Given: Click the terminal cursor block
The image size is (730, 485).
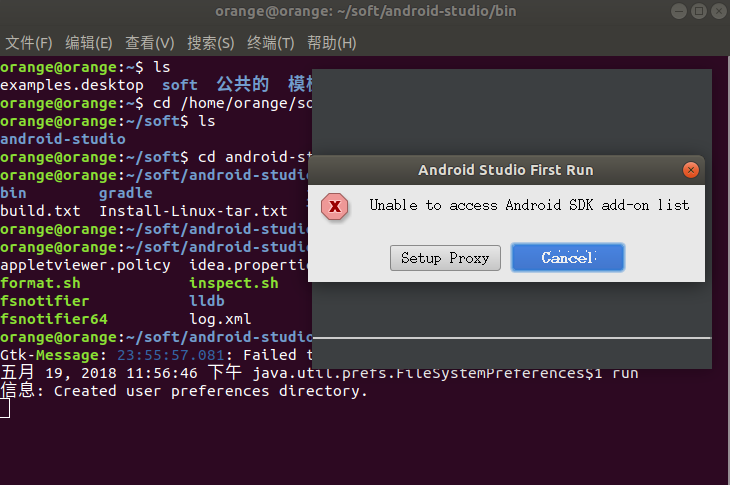Looking at the screenshot, I should 5,409.
